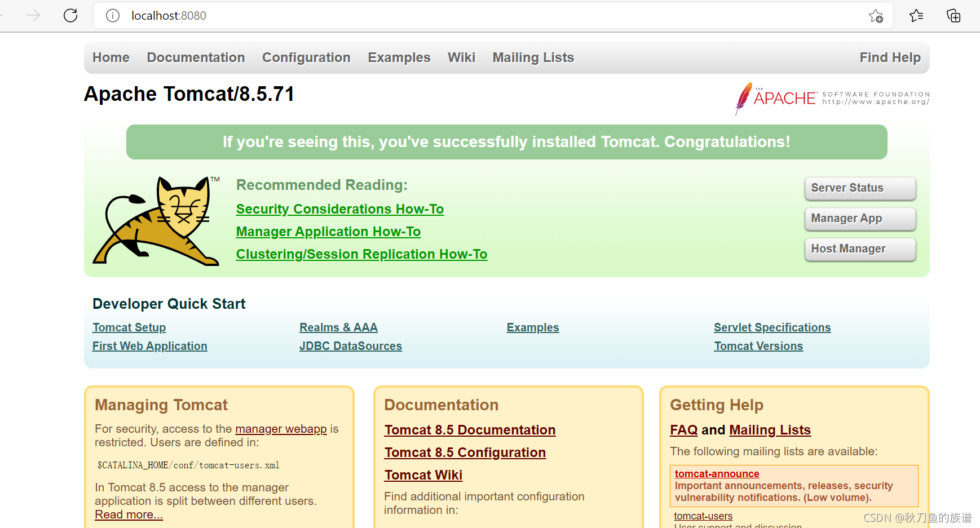
Task: Open site information icon in address bar
Action: tap(113, 16)
